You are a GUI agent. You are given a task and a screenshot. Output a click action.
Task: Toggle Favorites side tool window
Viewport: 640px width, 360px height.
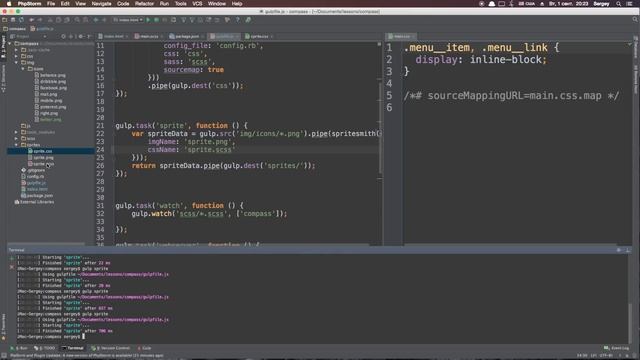(3, 327)
